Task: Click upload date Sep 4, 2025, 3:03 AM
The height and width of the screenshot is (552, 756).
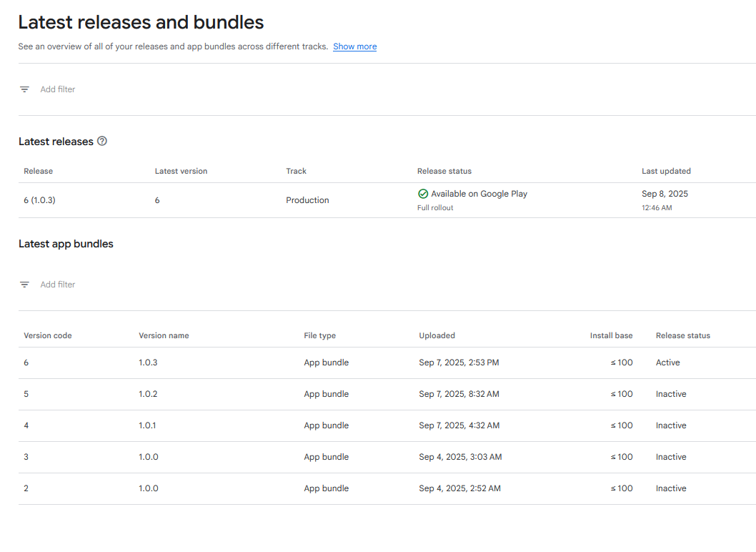Action: click(x=460, y=457)
